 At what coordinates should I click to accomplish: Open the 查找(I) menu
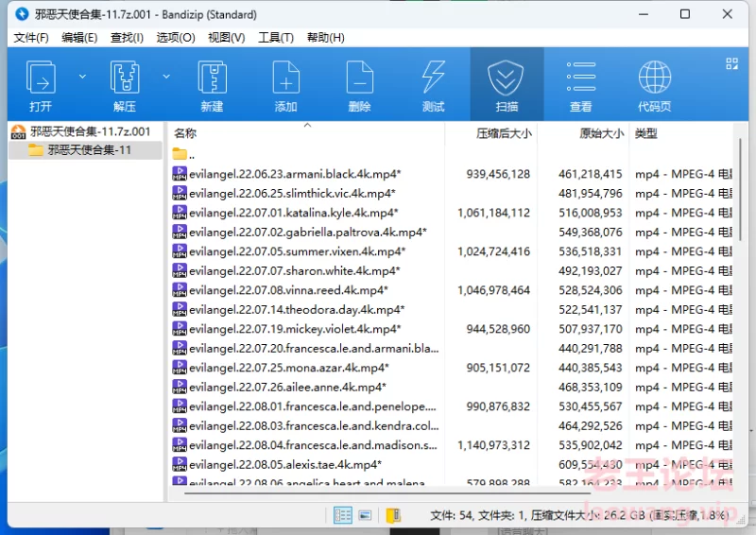click(127, 38)
